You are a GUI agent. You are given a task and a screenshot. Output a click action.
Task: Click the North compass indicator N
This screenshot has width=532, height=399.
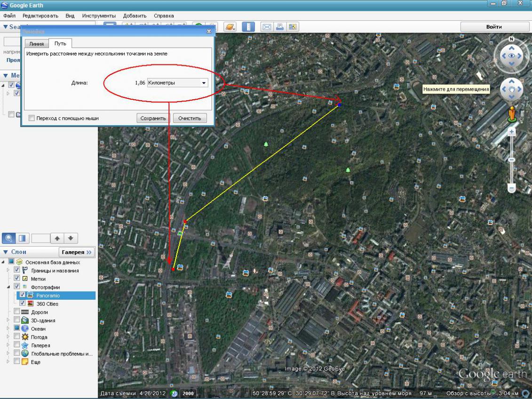point(511,39)
